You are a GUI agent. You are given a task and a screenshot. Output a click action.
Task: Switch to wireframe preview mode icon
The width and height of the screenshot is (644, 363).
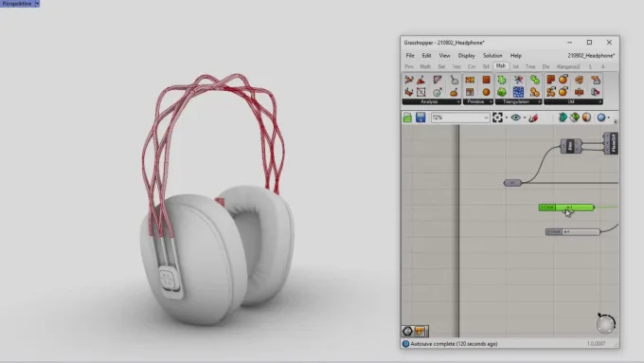tap(575, 118)
